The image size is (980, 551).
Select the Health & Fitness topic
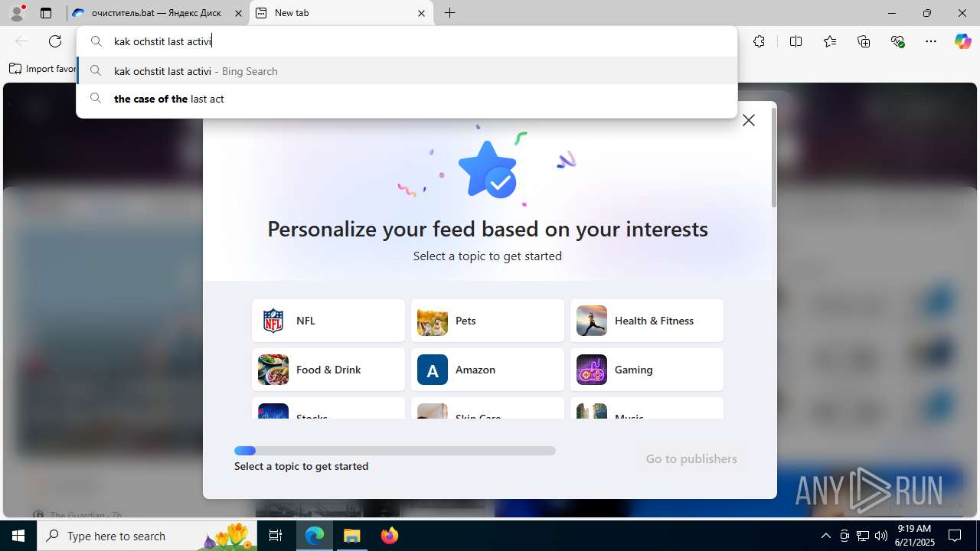(647, 321)
